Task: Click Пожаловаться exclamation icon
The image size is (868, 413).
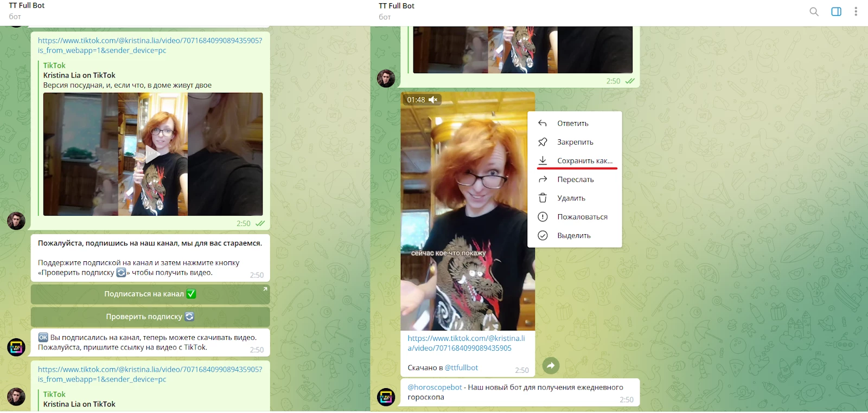Action: pos(542,217)
